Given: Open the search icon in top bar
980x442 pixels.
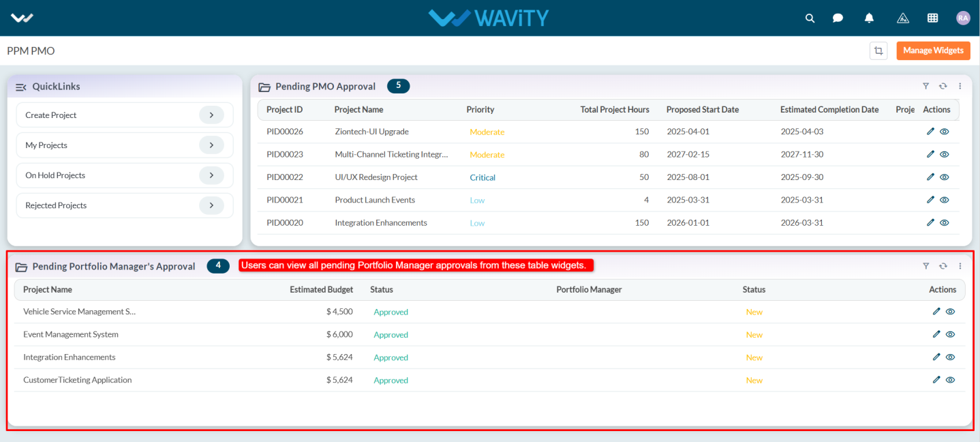Looking at the screenshot, I should pyautogui.click(x=810, y=18).
